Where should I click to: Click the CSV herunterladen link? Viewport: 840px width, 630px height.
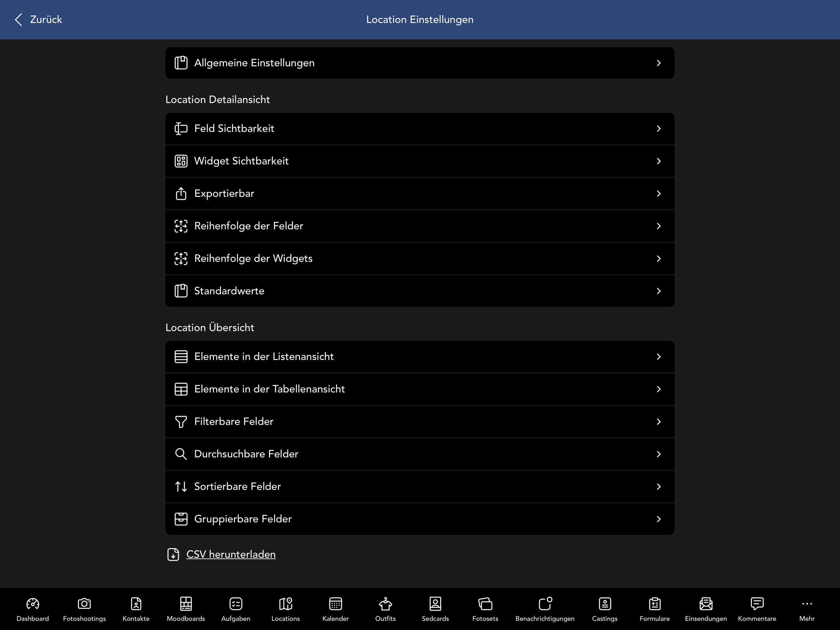231,555
